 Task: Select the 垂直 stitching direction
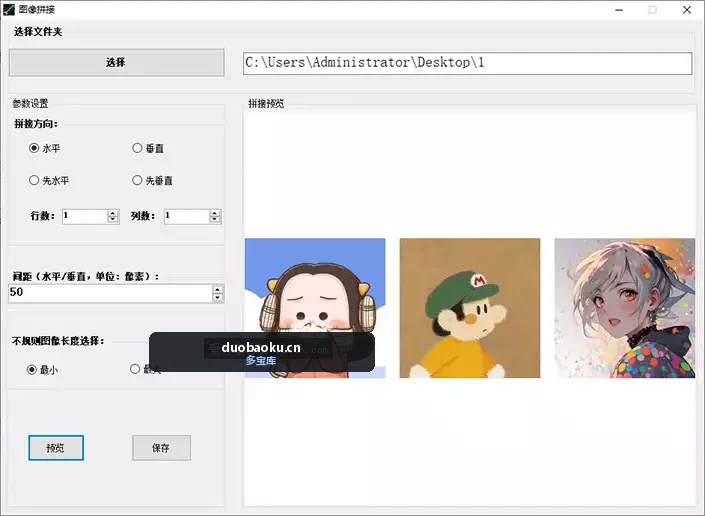coord(148,148)
